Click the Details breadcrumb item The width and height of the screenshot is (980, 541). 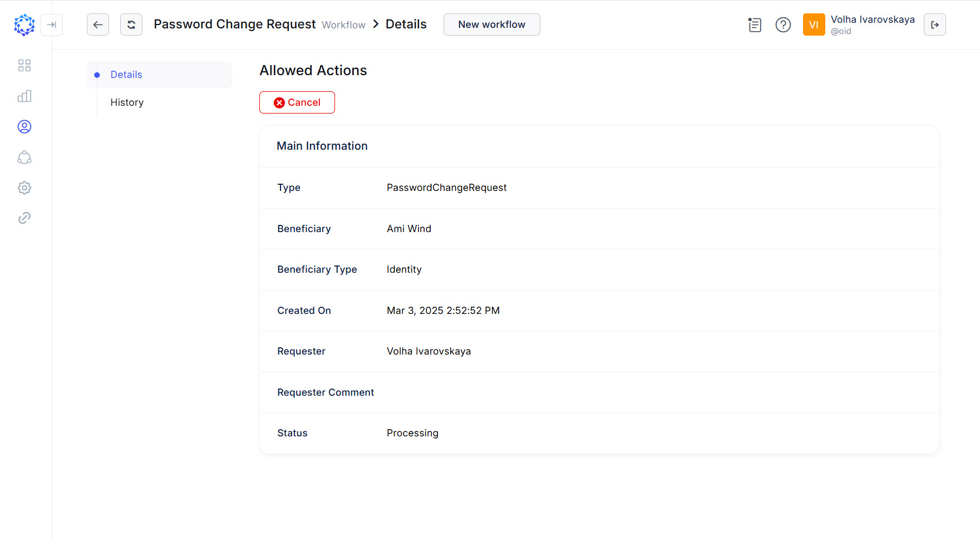[x=406, y=24]
